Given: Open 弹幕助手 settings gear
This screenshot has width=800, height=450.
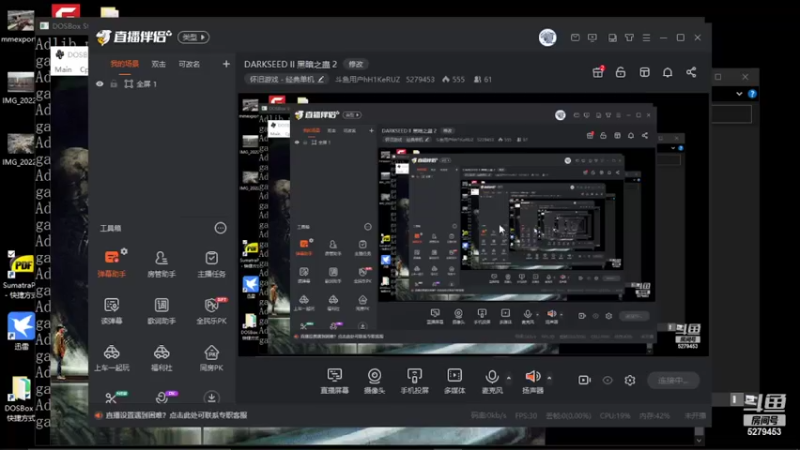Looking at the screenshot, I should coord(124,252).
